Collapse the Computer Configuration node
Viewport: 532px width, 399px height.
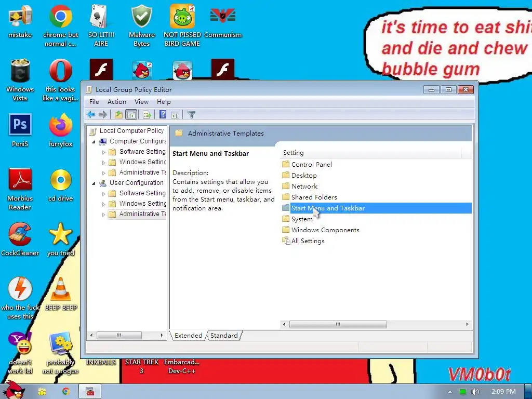[94, 142]
